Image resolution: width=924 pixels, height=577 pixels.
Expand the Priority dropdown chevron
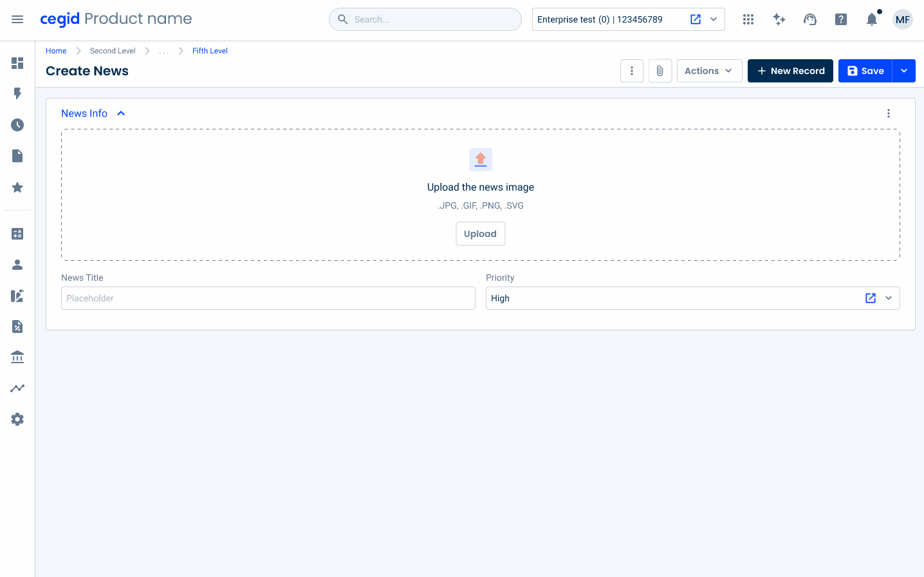click(889, 298)
